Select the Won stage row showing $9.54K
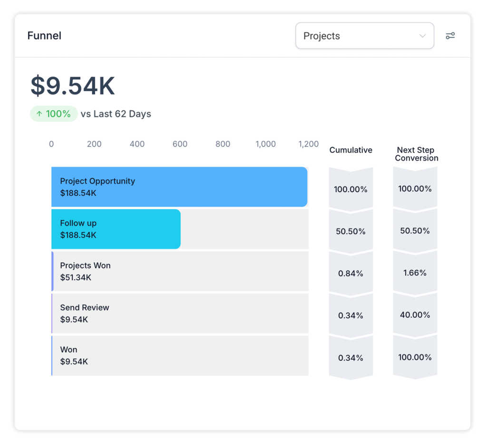The height and width of the screenshot is (448, 487). [x=180, y=355]
